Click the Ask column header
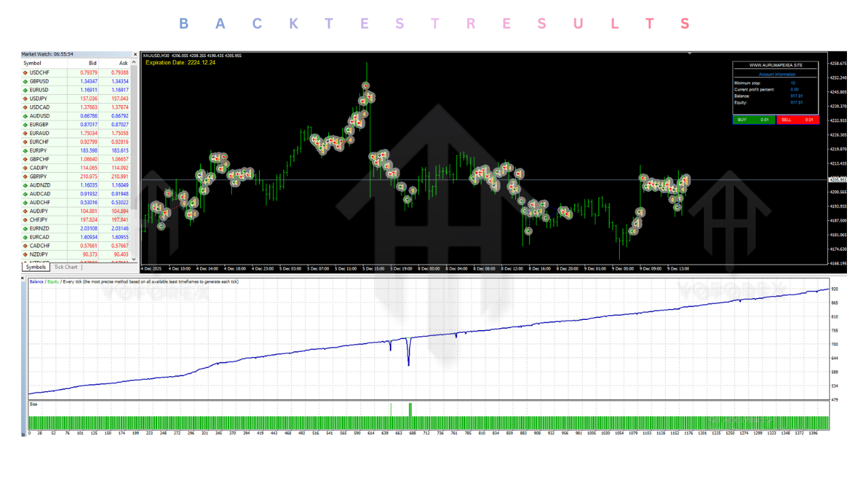The width and height of the screenshot is (868, 488). coord(123,63)
